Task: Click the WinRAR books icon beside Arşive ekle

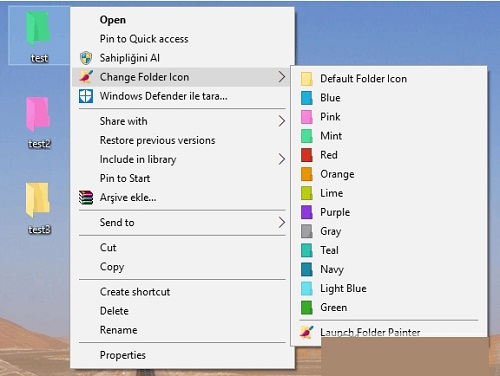Action: pyautogui.click(x=86, y=197)
